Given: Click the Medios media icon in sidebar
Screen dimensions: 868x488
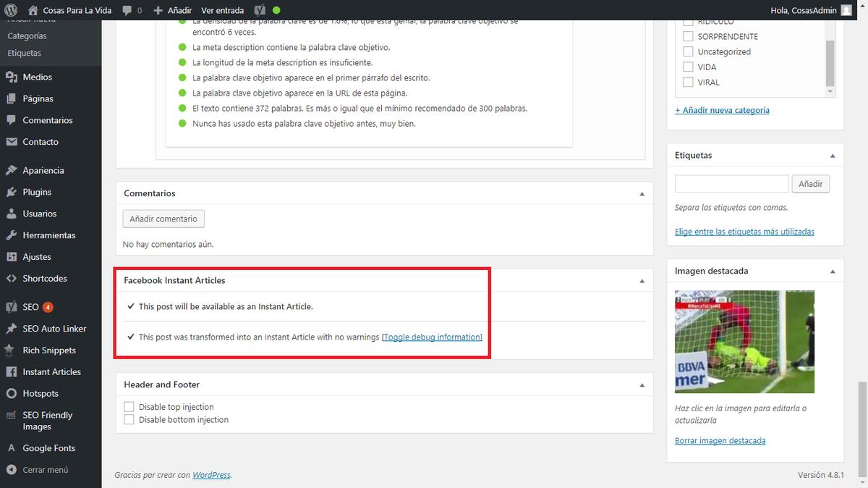Looking at the screenshot, I should tap(11, 77).
